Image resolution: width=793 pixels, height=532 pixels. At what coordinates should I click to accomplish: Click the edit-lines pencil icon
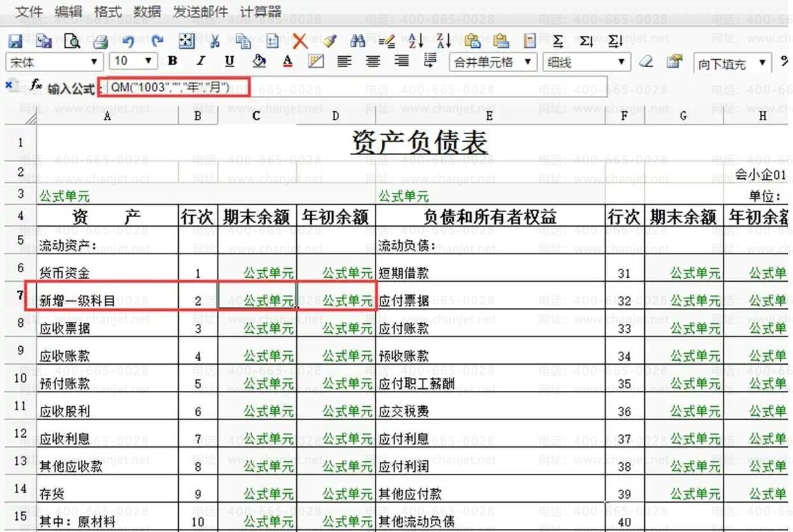point(386,42)
